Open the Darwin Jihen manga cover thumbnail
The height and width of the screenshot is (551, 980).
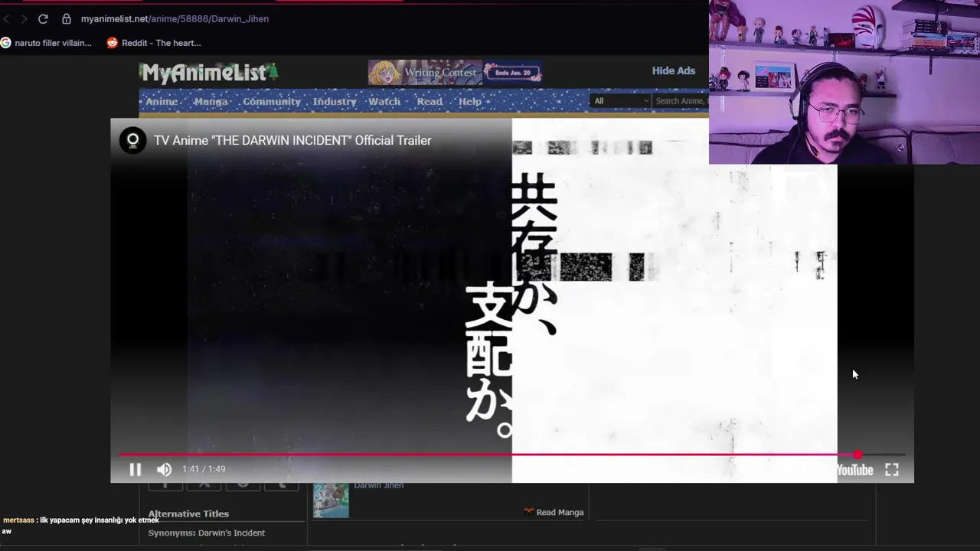331,500
